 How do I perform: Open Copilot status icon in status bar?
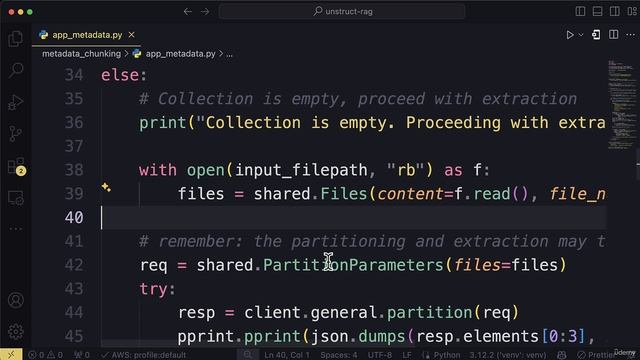click(x=562, y=355)
